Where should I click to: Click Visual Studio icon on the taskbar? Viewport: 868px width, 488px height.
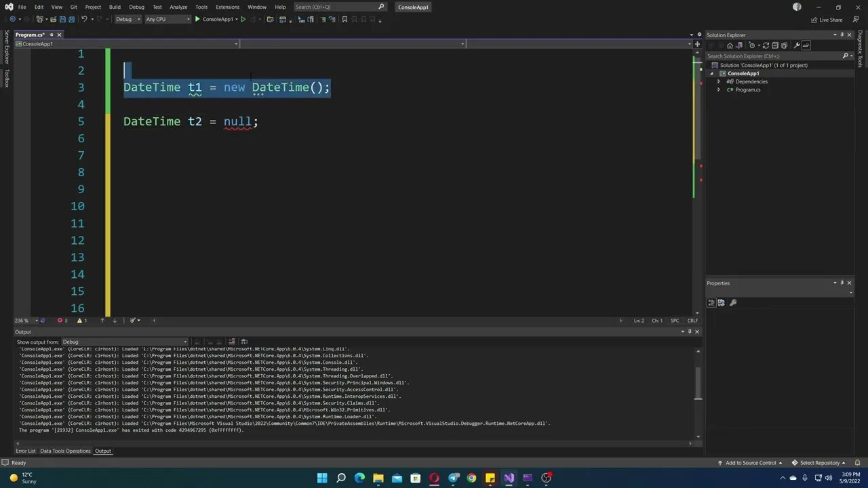509,478
